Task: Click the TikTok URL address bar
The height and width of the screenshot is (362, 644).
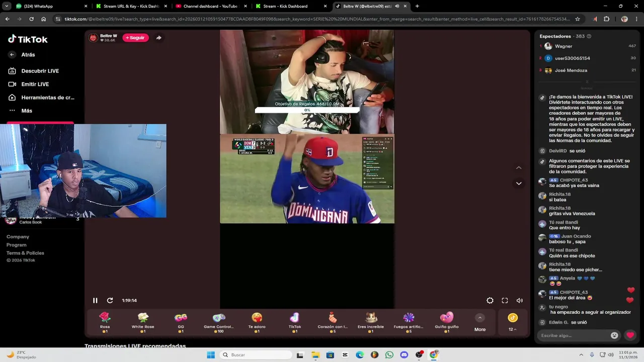Action: 317,19
